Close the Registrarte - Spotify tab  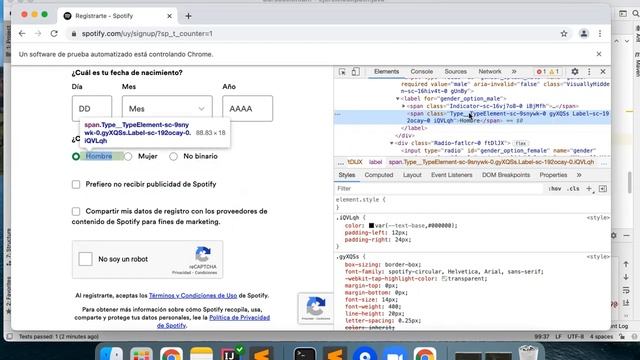pyautogui.click(x=169, y=16)
